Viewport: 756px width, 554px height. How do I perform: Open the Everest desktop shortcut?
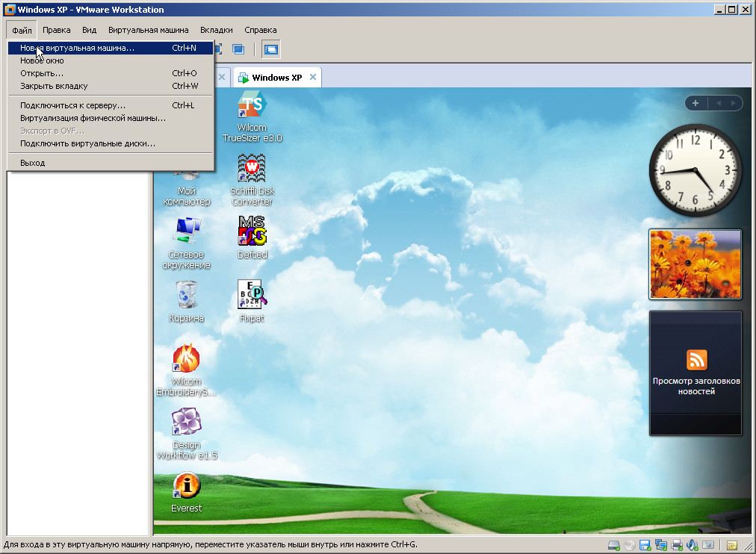[186, 493]
